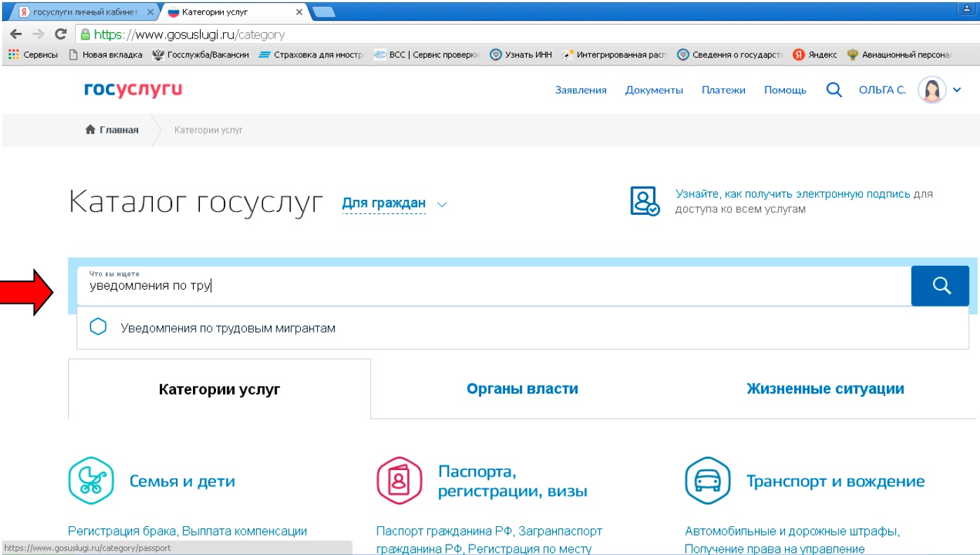
Task: Click the user name ОЛЬГА С.
Action: click(882, 90)
